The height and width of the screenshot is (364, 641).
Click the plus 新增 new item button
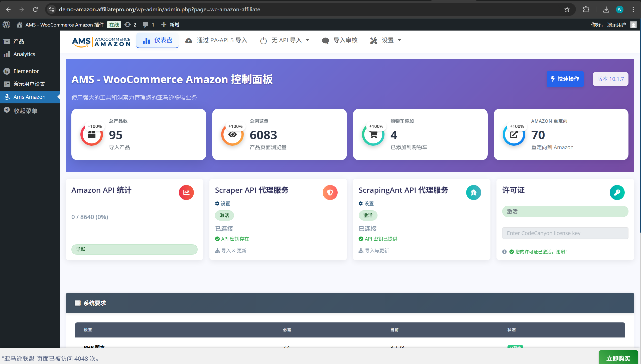170,25
